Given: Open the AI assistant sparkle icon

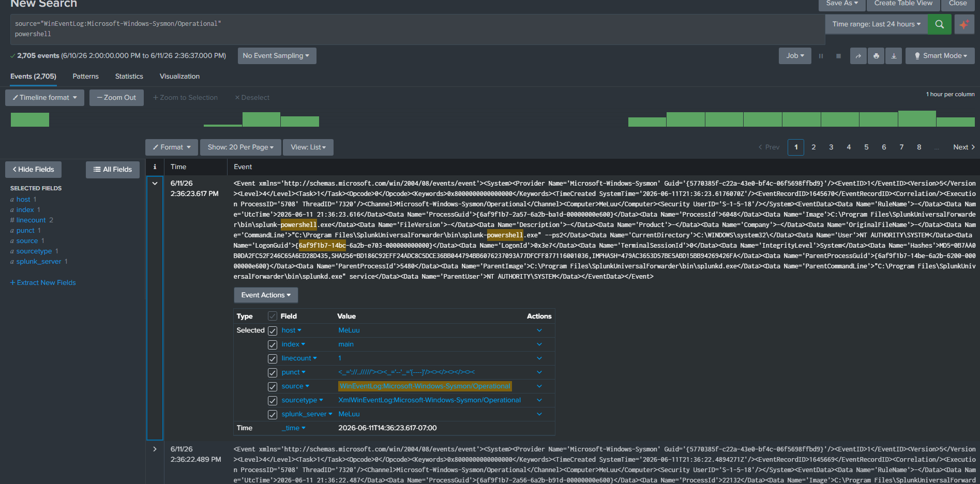Looking at the screenshot, I should tap(964, 24).
